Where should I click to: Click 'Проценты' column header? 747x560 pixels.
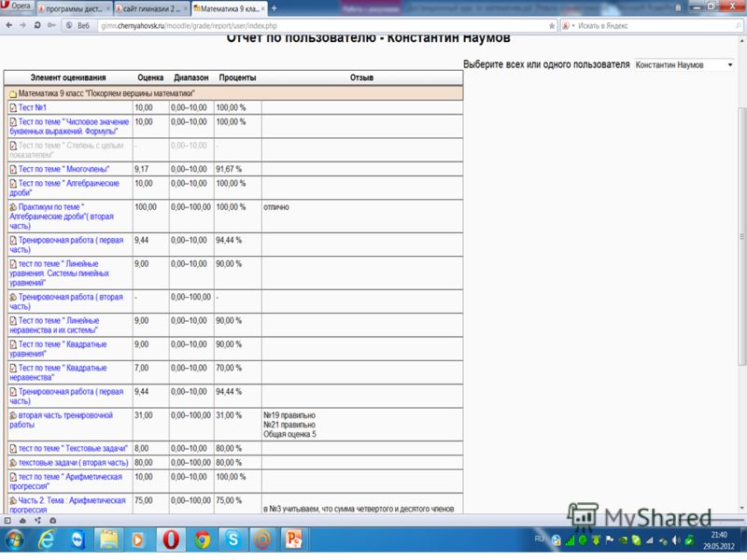coord(237,77)
